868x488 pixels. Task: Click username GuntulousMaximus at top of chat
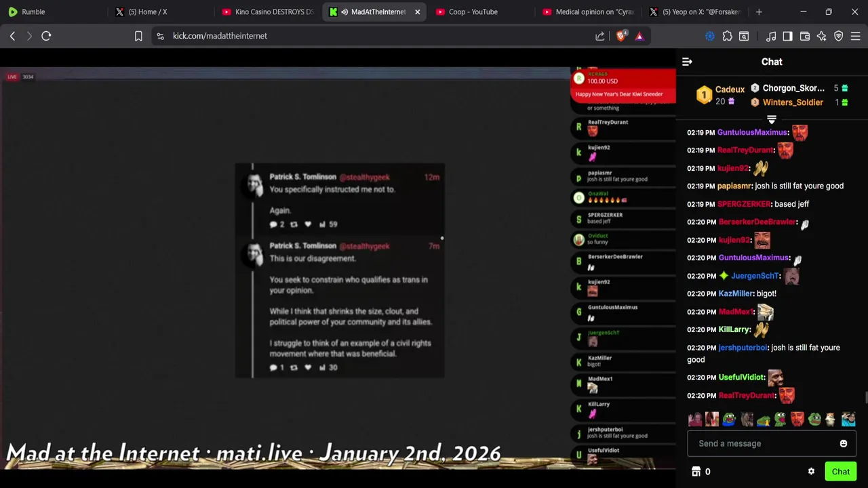coord(753,132)
